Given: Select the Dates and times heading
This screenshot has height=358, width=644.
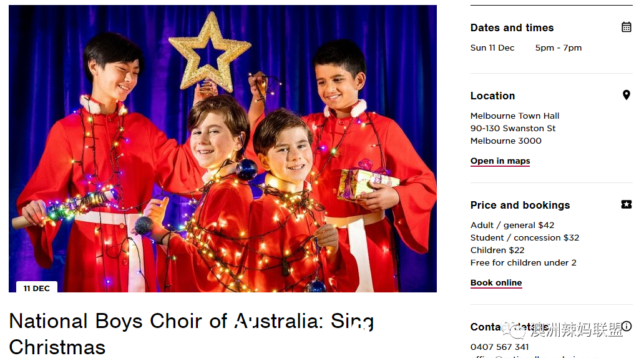Looking at the screenshot, I should [512, 27].
